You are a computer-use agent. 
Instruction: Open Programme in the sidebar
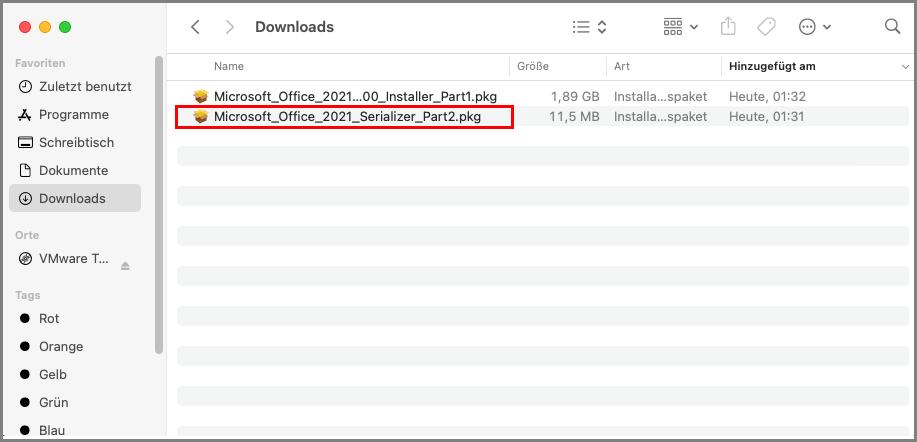coord(75,115)
